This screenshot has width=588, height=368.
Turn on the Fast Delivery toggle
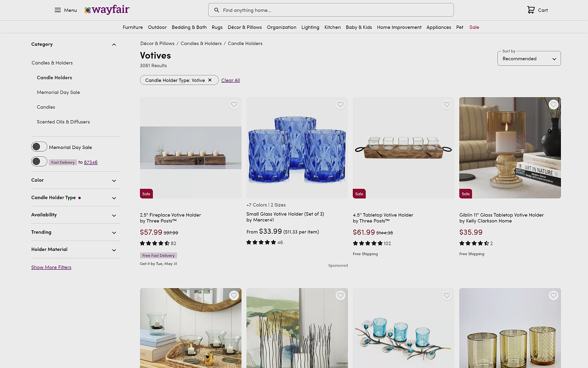39,161
